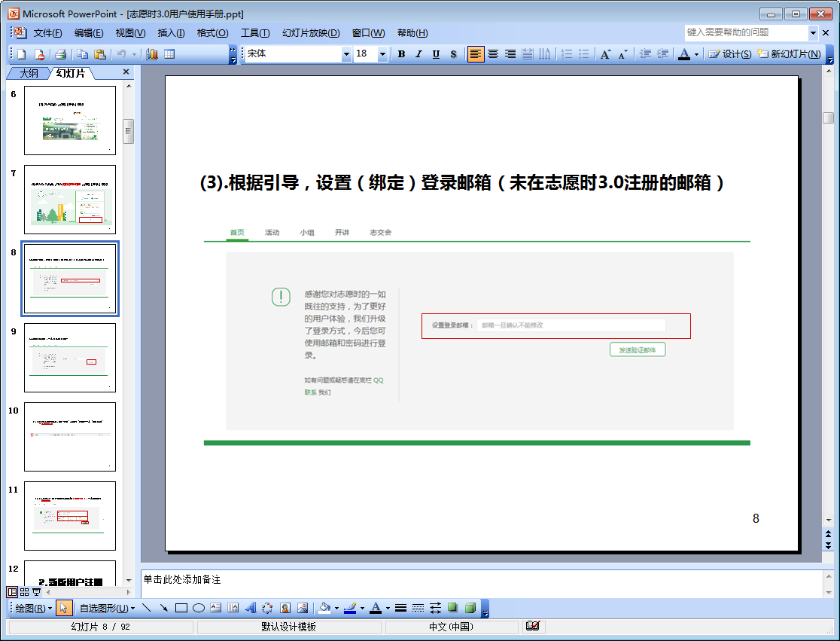The width and height of the screenshot is (840, 641).
Task: Select the rectangle drawing tool
Action: pos(181,608)
